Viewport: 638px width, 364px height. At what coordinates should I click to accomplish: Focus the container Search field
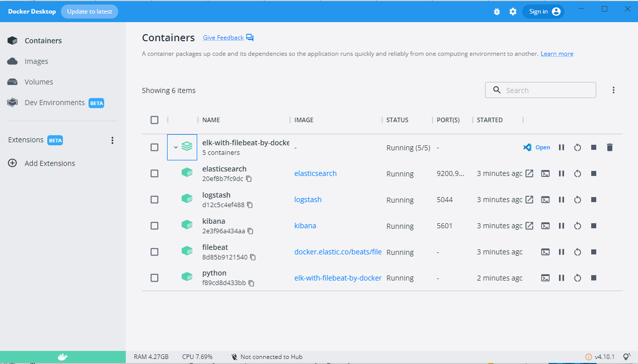pos(540,90)
